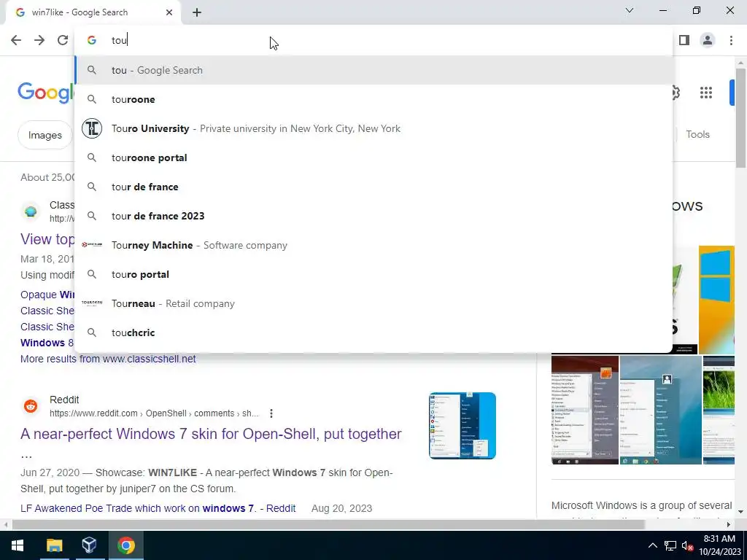Open the Chrome three-dot menu
This screenshot has width=747, height=560.
click(731, 40)
